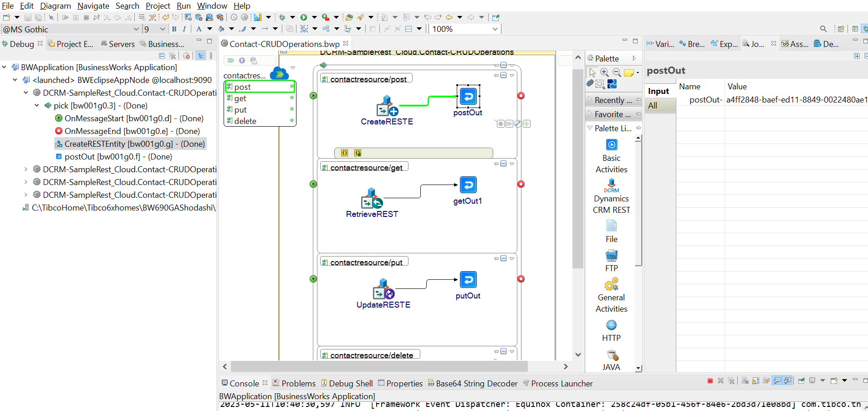Select the getOut1 reply activity icon
The image size is (868, 411).
click(468, 185)
